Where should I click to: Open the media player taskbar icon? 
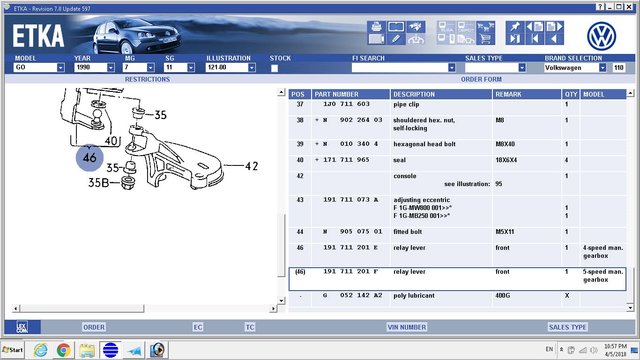pos(157,350)
